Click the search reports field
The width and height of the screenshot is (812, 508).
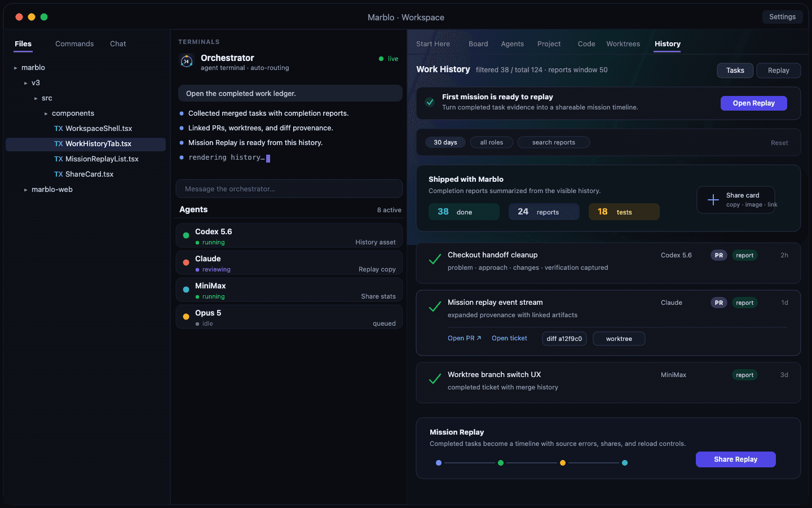click(x=554, y=142)
